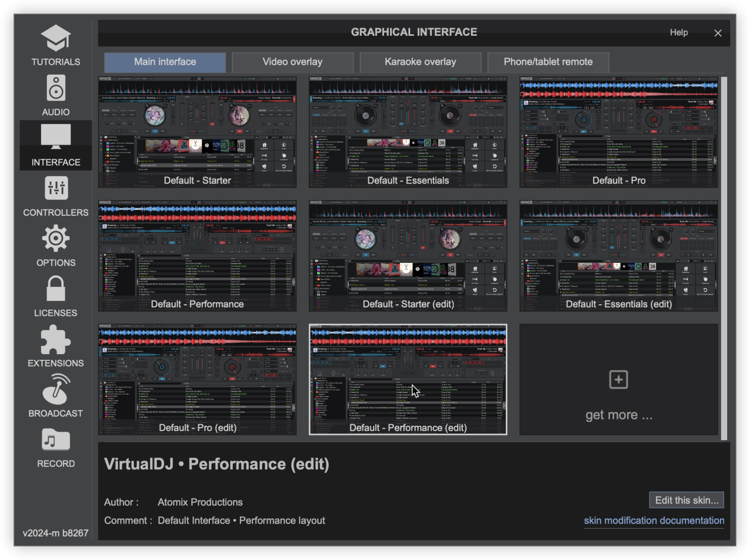Open Options gear icon
Image resolution: width=750 pixels, height=560 pixels.
[x=55, y=239]
